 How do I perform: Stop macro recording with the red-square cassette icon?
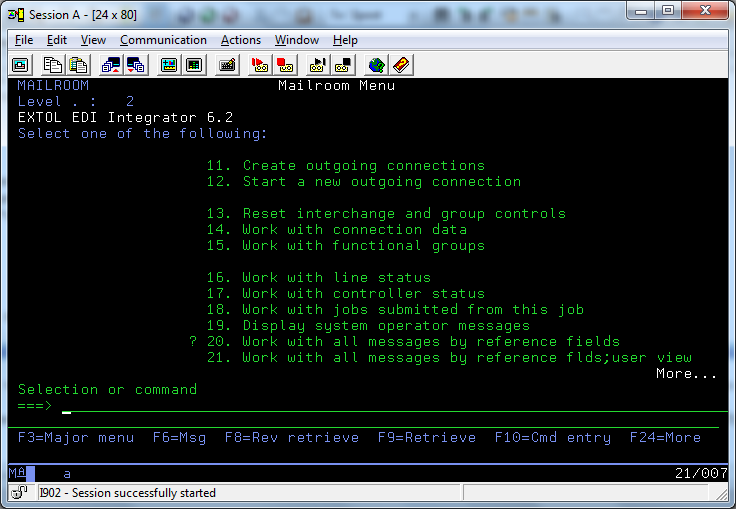click(x=285, y=65)
